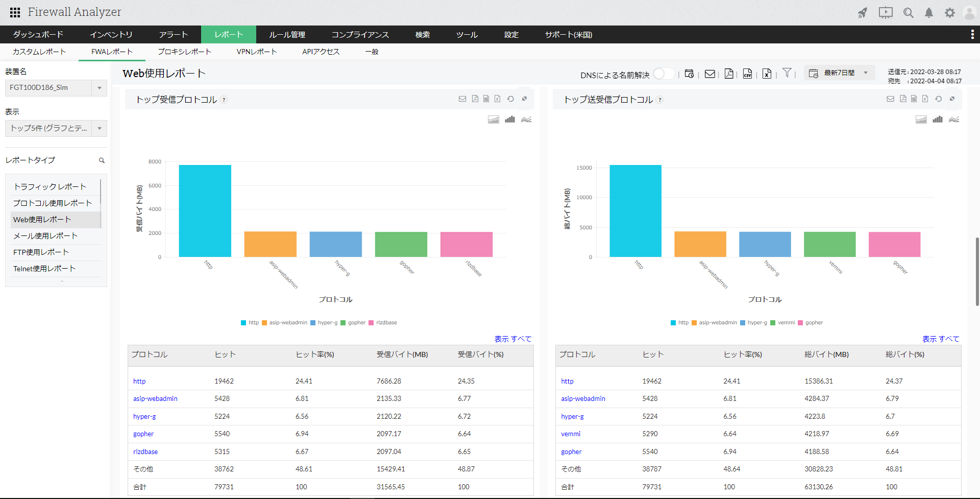Viewport: 980px width, 499px height.
Task: Toggle hyper-g series in the left chart legend
Action: 324,323
